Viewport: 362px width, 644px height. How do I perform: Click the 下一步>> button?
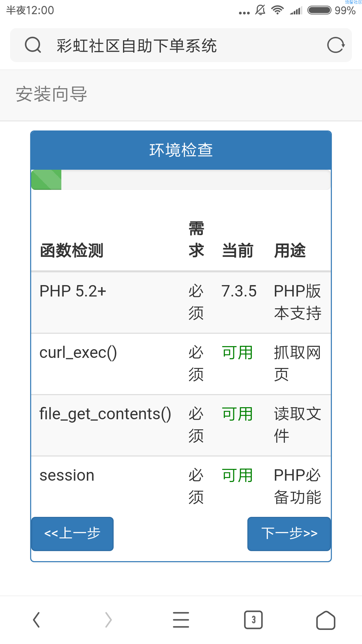(x=289, y=534)
